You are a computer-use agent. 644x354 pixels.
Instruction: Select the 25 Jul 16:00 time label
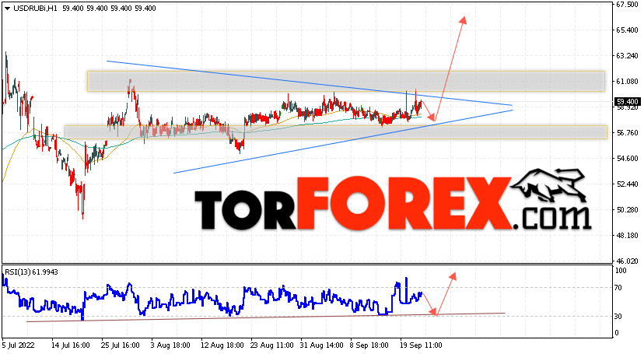pos(121,345)
